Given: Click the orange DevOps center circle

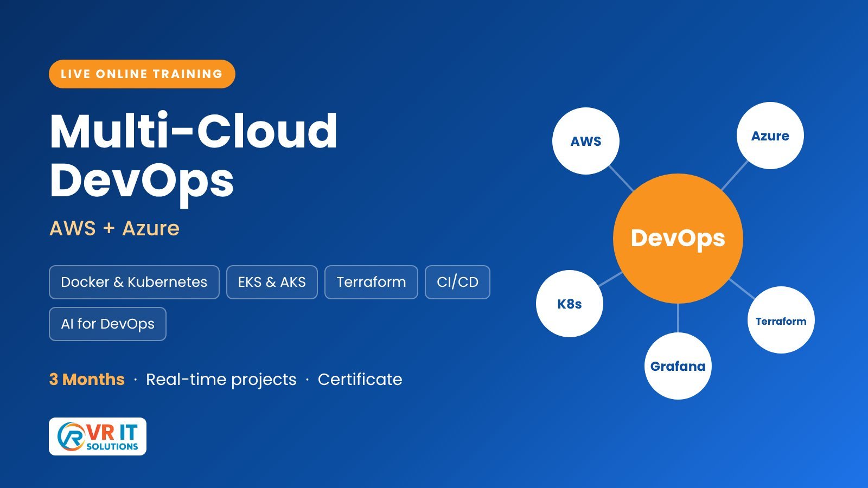Looking at the screenshot, I should [678, 239].
